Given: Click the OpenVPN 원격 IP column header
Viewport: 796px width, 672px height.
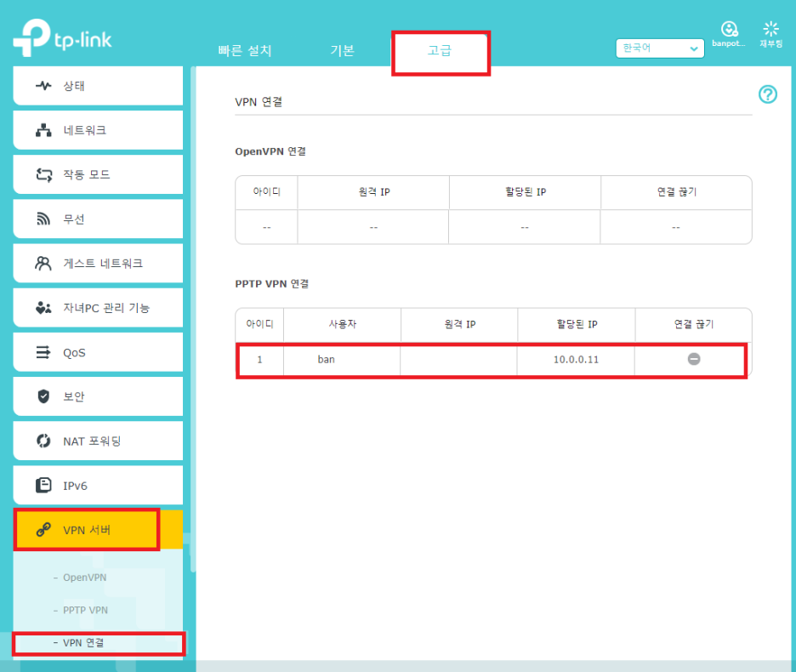Looking at the screenshot, I should click(x=373, y=192).
